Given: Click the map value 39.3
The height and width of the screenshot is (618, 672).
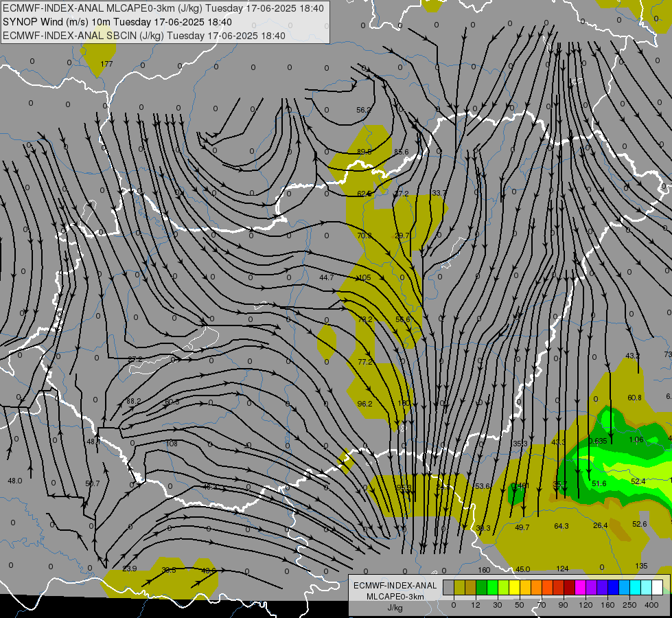Looking at the screenshot, I should pos(483,528).
